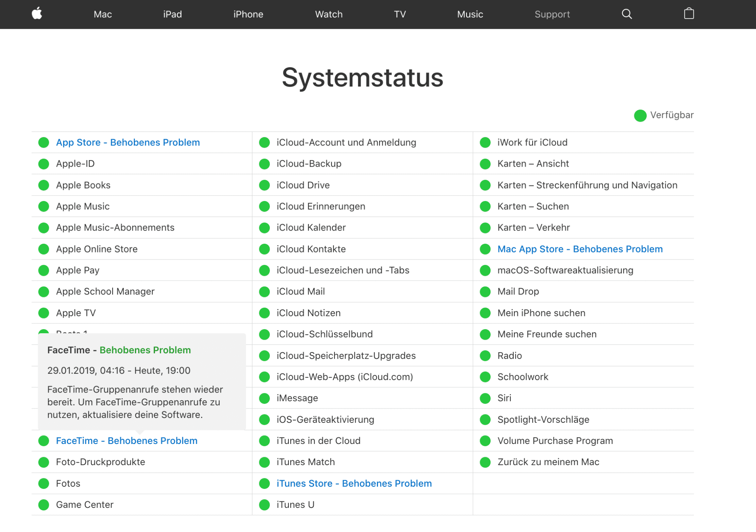Click the iCloud Kalender entry
Image resolution: width=756 pixels, height=532 pixels.
311,227
